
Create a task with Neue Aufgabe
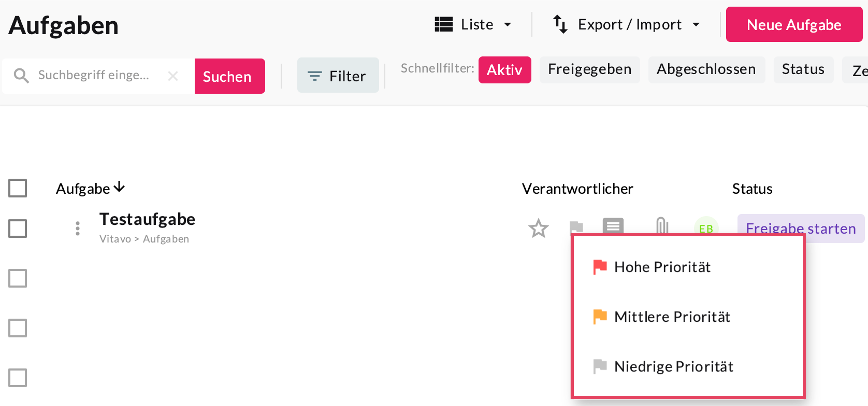coord(794,25)
